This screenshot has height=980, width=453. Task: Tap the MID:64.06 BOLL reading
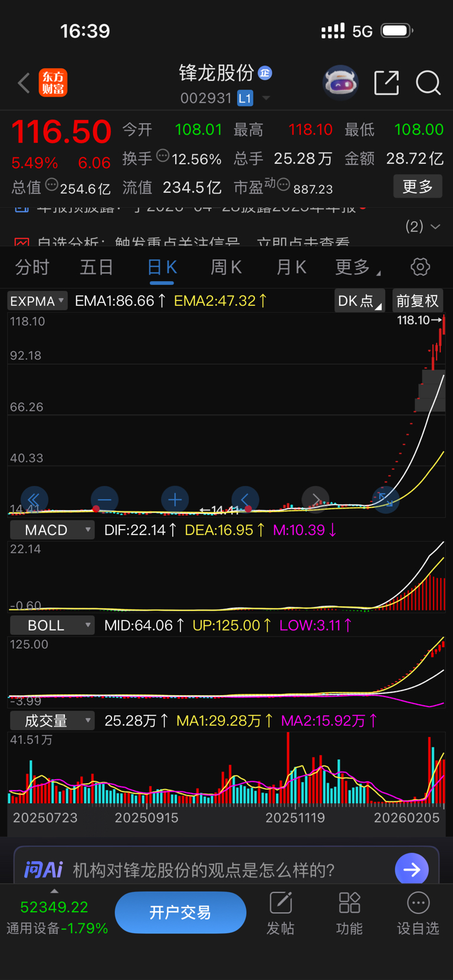[x=145, y=625]
